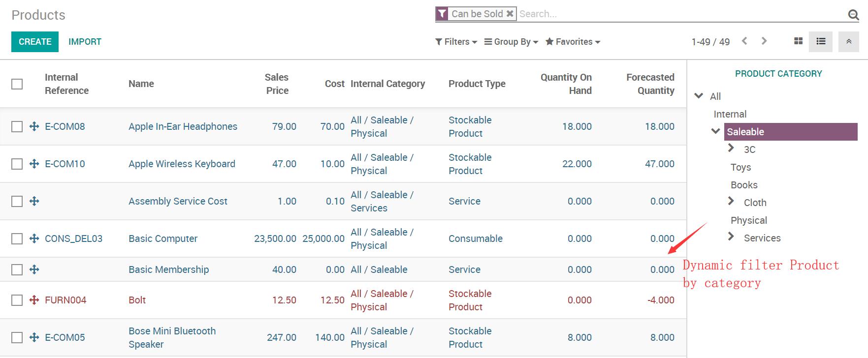Click the search magnifier icon
Image resolution: width=868 pixels, height=358 pixels.
pyautogui.click(x=853, y=15)
